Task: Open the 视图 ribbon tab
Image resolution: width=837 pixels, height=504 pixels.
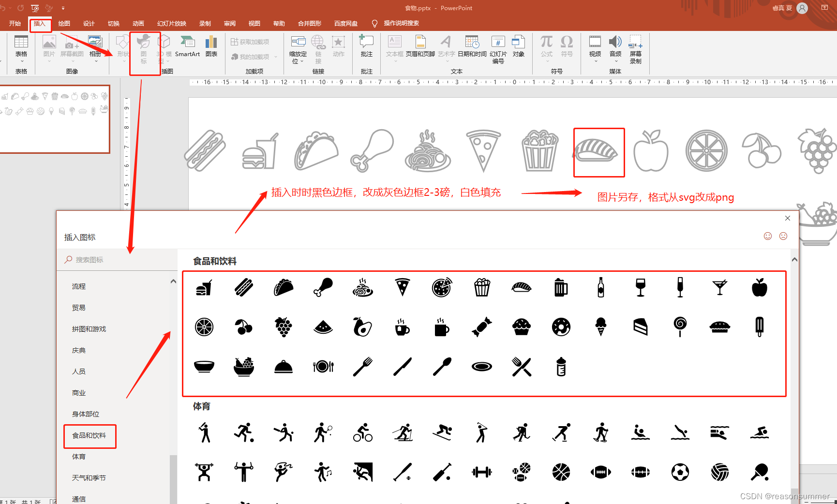Action: tap(254, 24)
